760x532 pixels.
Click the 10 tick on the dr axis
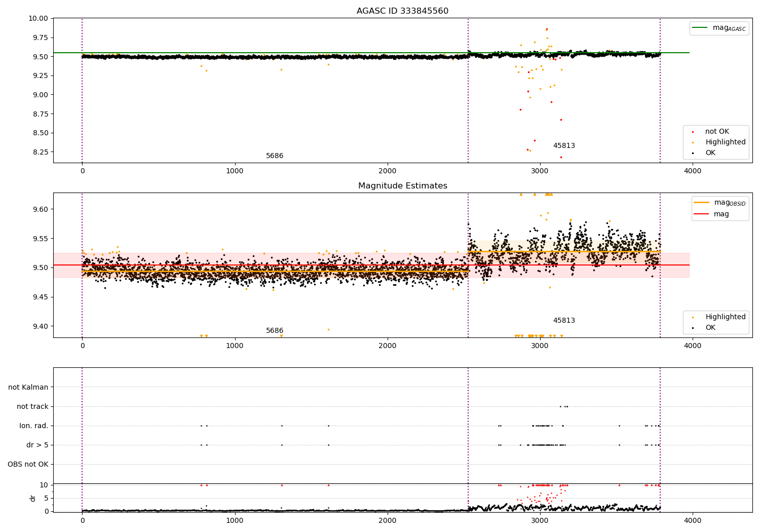[44, 485]
